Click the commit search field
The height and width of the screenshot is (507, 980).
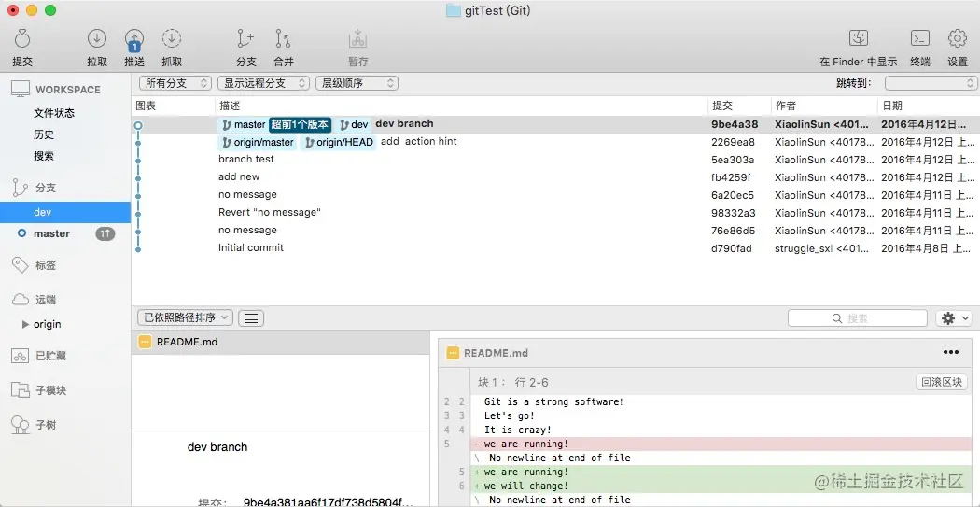[x=857, y=318]
